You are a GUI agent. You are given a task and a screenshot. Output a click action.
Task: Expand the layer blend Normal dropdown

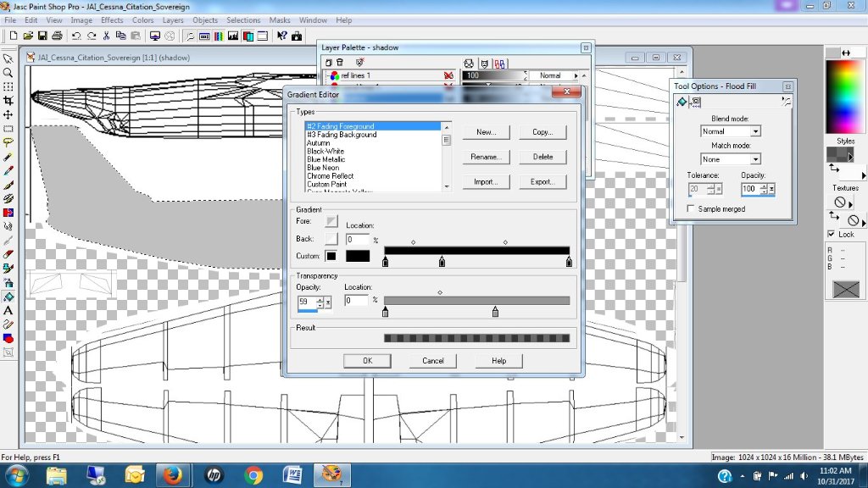576,75
